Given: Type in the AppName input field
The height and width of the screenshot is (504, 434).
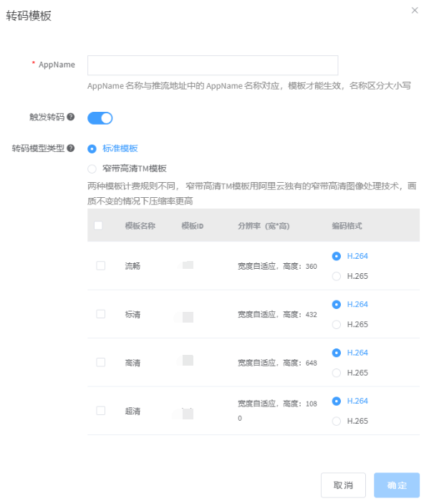Looking at the screenshot, I should [x=212, y=65].
